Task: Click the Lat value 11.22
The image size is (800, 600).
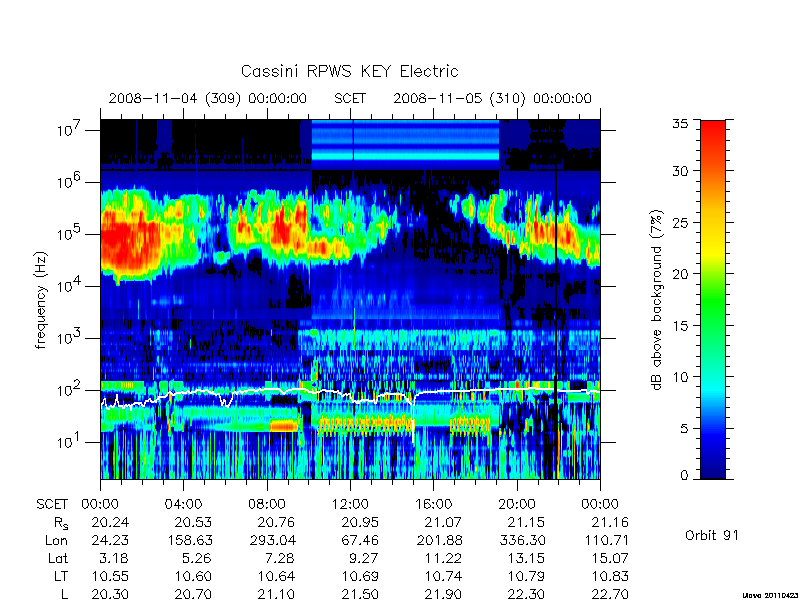Action: coord(443,558)
